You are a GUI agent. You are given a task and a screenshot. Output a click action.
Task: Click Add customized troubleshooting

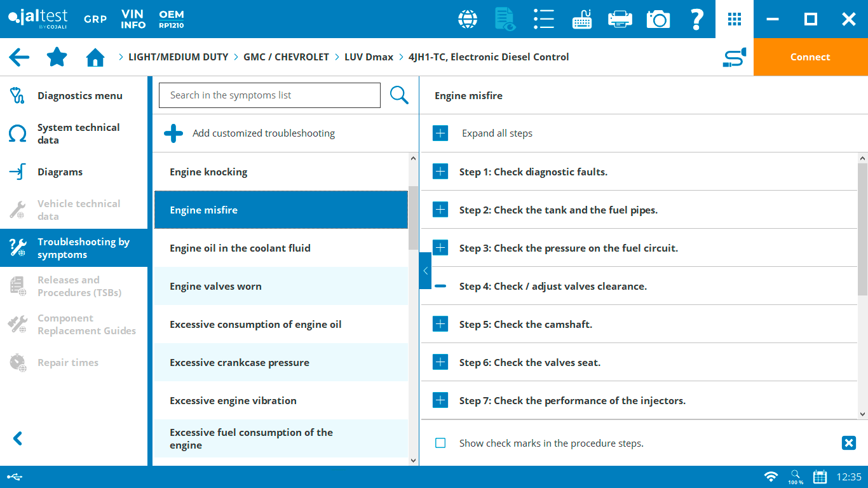pyautogui.click(x=263, y=133)
